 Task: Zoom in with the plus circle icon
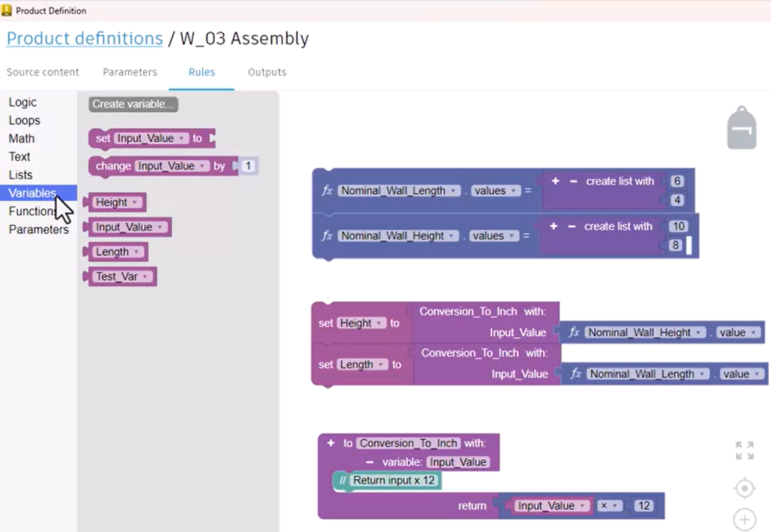[745, 519]
